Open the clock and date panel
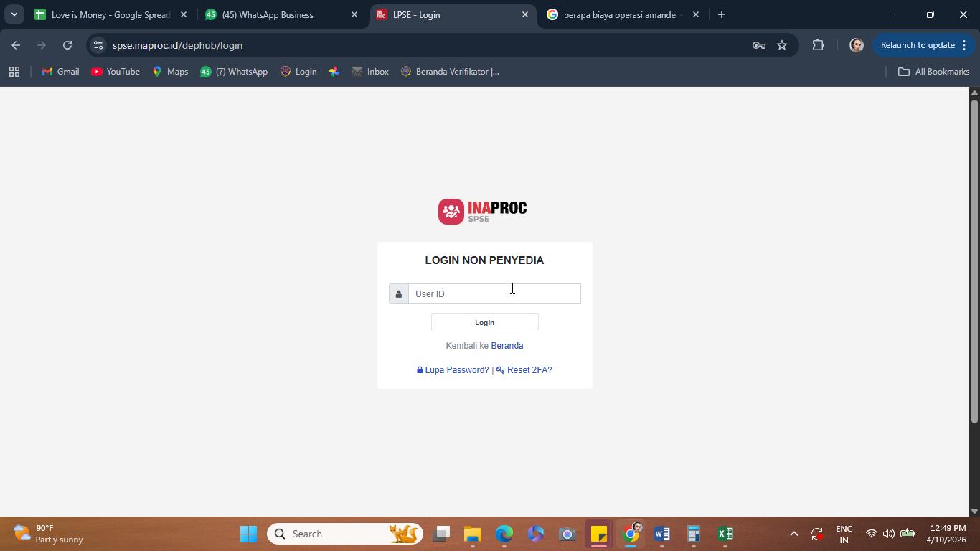The height and width of the screenshot is (551, 980). 946,534
